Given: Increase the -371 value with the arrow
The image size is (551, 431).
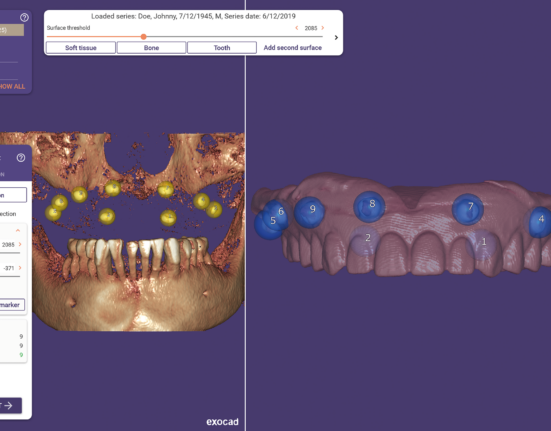Looking at the screenshot, I should [x=20, y=268].
